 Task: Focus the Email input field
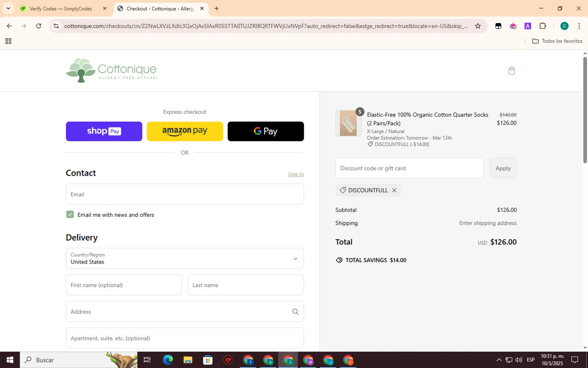[x=185, y=194]
